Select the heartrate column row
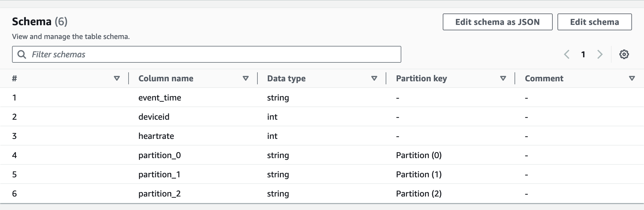Screen dimensions: 644x210 (156, 136)
